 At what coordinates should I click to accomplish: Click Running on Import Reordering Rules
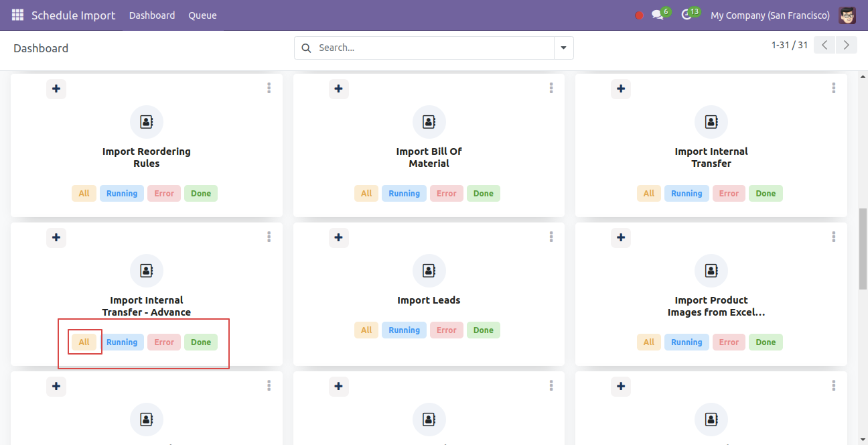[x=122, y=194]
